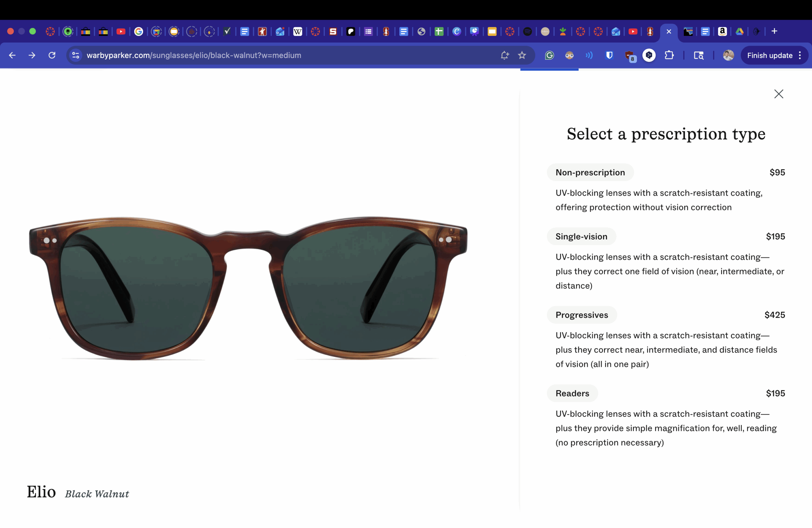The image size is (812, 528).
Task: Click the browser back arrow
Action: click(12, 55)
